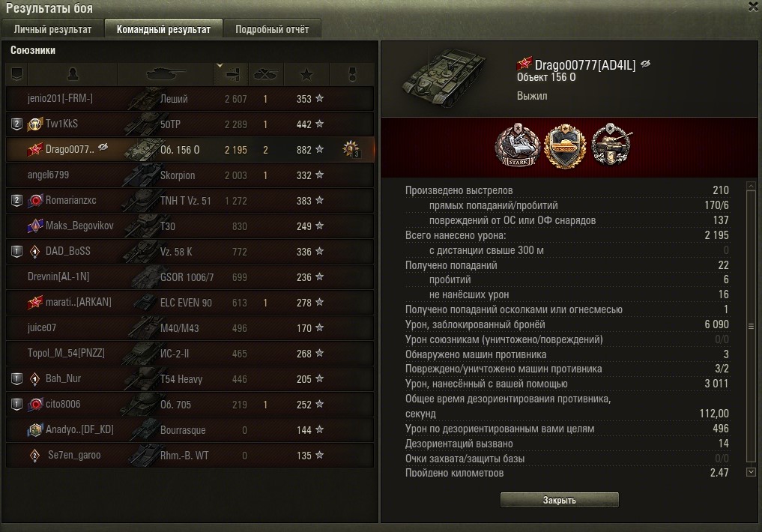This screenshot has width=762, height=532.
Task: Click the third achievement medal with tank
Action: click(611, 145)
